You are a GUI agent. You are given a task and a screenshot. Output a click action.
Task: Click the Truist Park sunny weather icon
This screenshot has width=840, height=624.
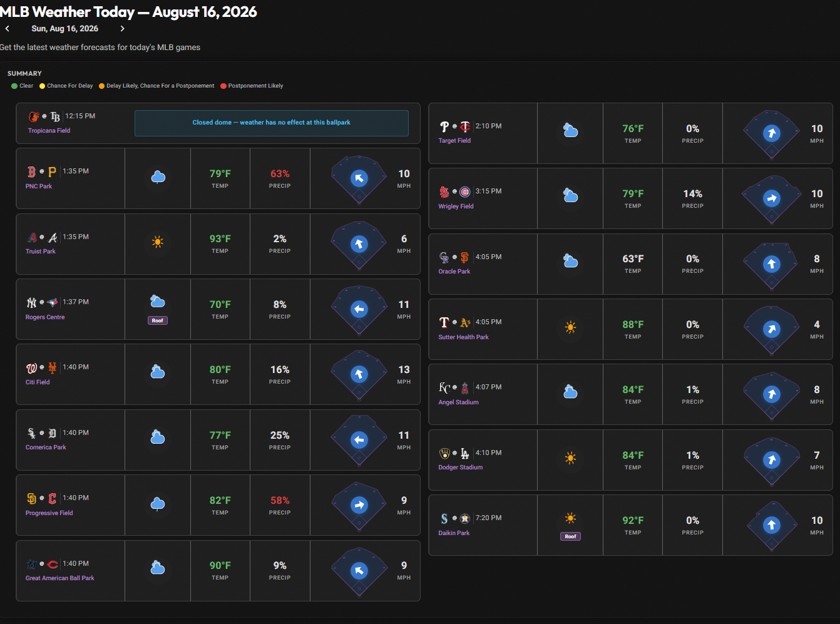[x=158, y=242]
